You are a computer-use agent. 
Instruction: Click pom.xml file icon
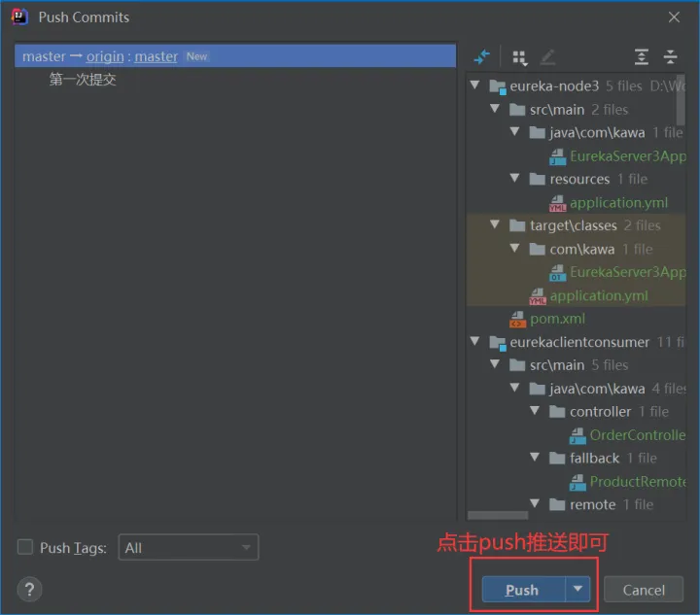[x=517, y=320]
